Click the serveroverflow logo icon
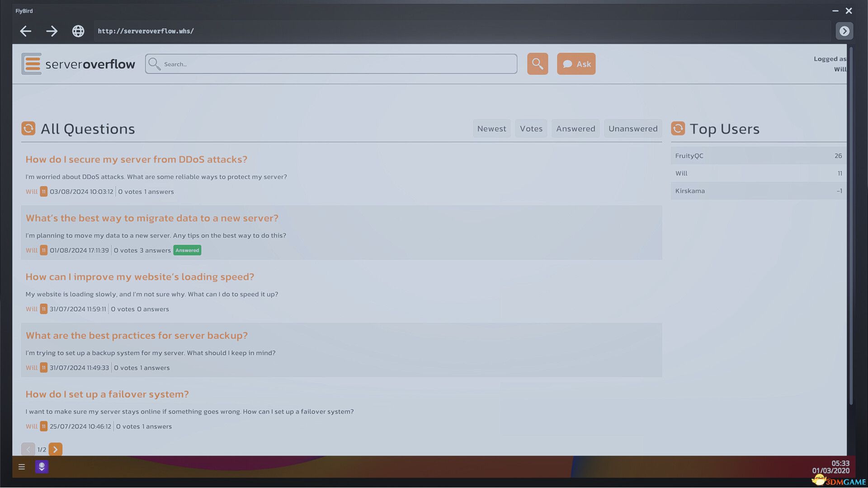Viewport: 868px width, 488px height. (31, 63)
